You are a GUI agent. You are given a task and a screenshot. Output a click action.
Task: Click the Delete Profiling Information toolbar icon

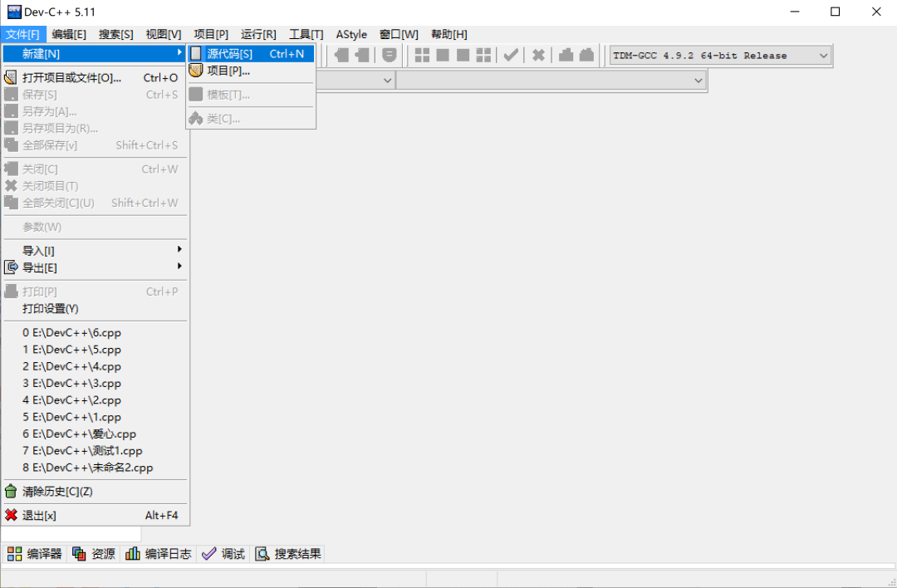[586, 56]
